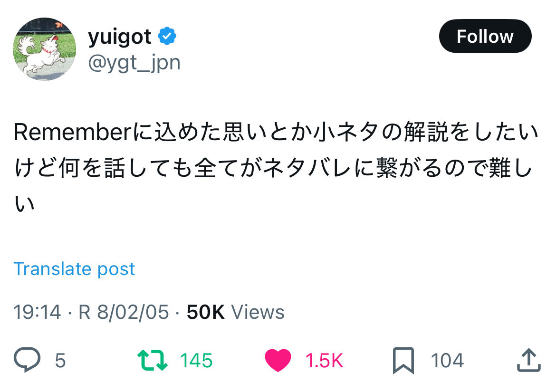Click the 145 repost count
The height and width of the screenshot is (392, 556).
click(x=196, y=361)
